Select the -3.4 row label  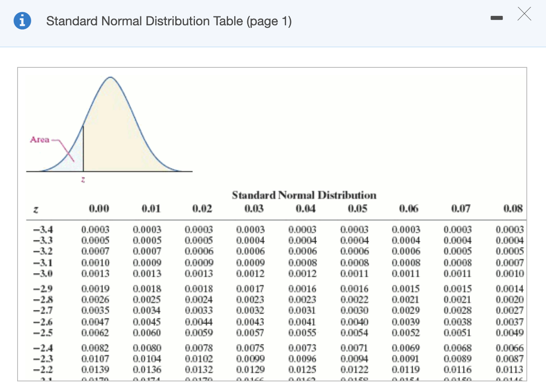click(x=43, y=230)
